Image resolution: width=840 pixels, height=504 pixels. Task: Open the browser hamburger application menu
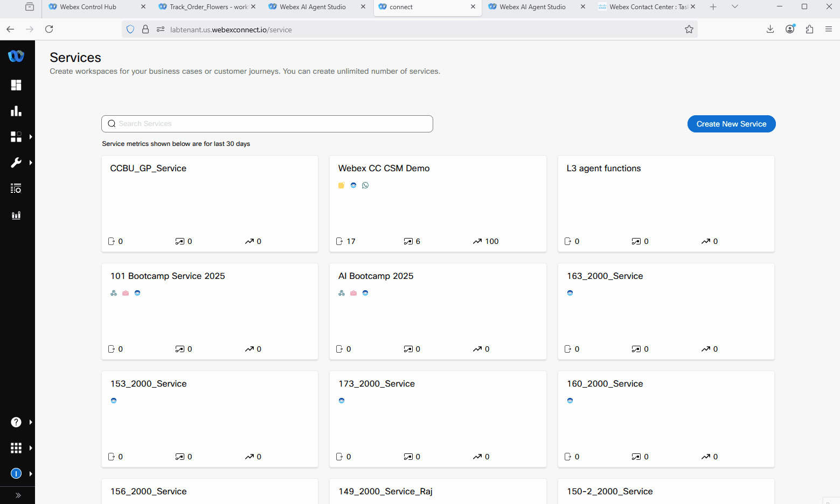tap(828, 29)
